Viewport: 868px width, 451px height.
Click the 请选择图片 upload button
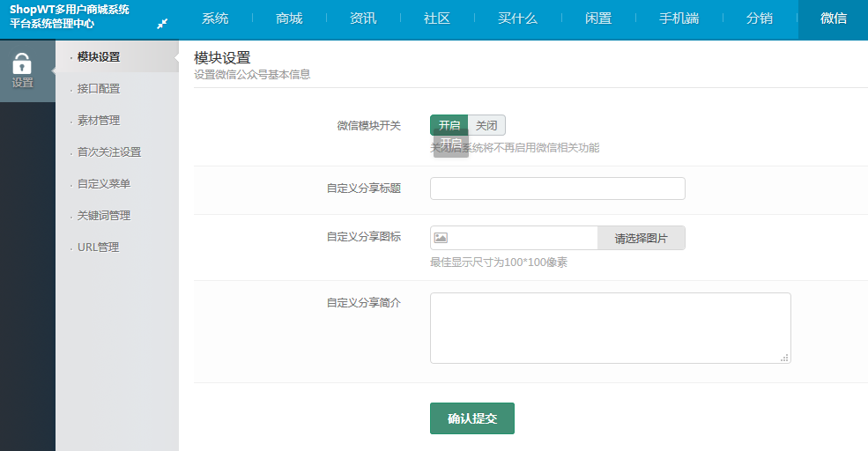(641, 238)
